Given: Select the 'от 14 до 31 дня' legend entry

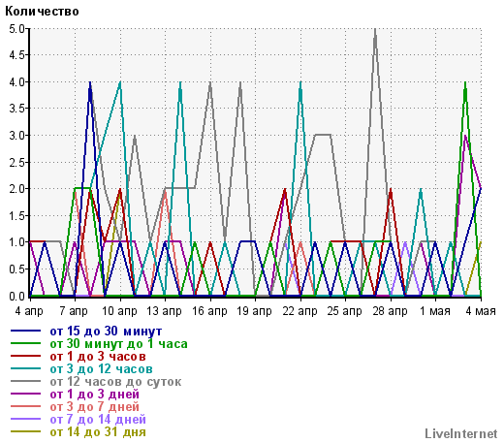Looking at the screenshot, I should pos(98,432).
